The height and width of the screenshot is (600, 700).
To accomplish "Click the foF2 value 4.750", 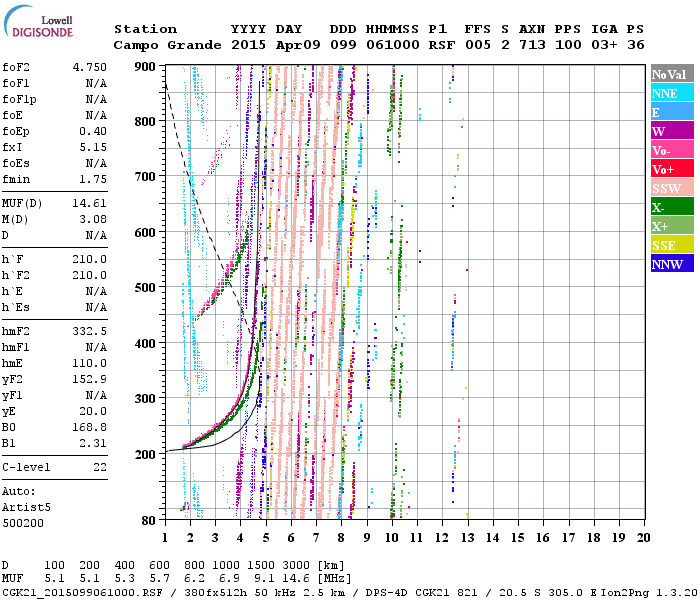I will [x=90, y=67].
